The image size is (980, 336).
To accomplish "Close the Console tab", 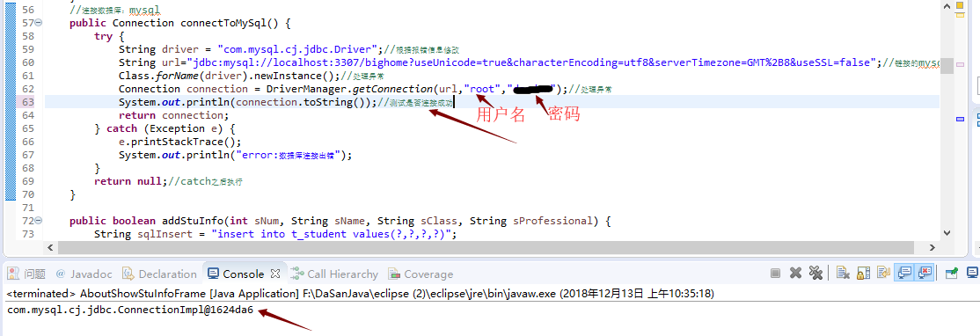I will click(x=275, y=274).
